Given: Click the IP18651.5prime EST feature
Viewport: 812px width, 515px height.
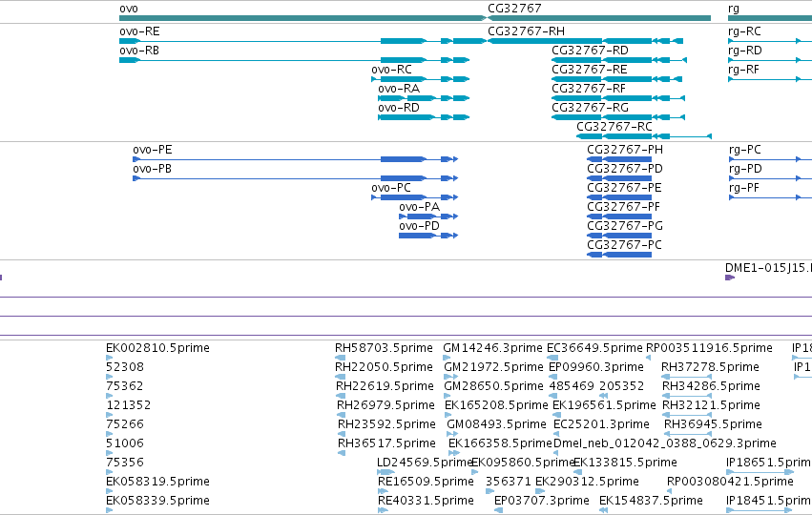Looking at the screenshot, I should [x=760, y=472].
